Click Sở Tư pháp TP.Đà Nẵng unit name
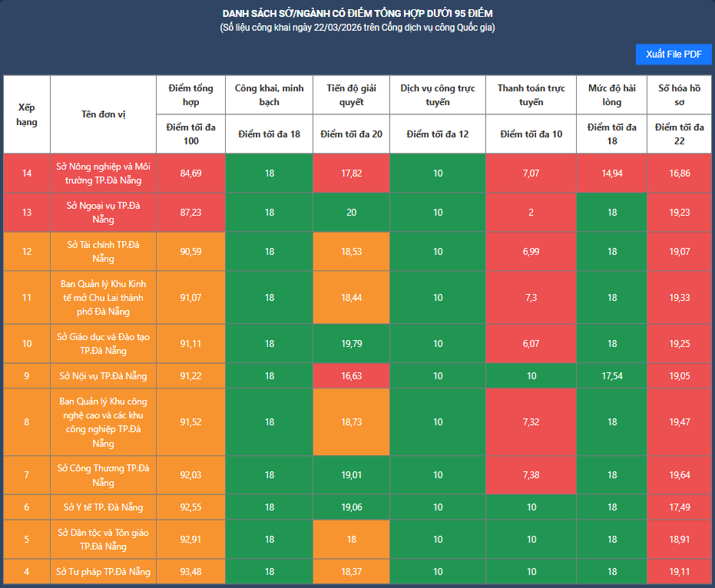715x588 pixels. tap(104, 572)
